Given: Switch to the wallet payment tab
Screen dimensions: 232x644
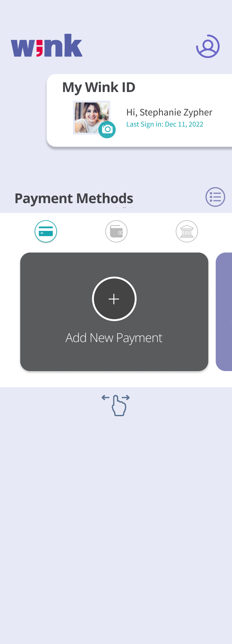Looking at the screenshot, I should click(x=116, y=231).
